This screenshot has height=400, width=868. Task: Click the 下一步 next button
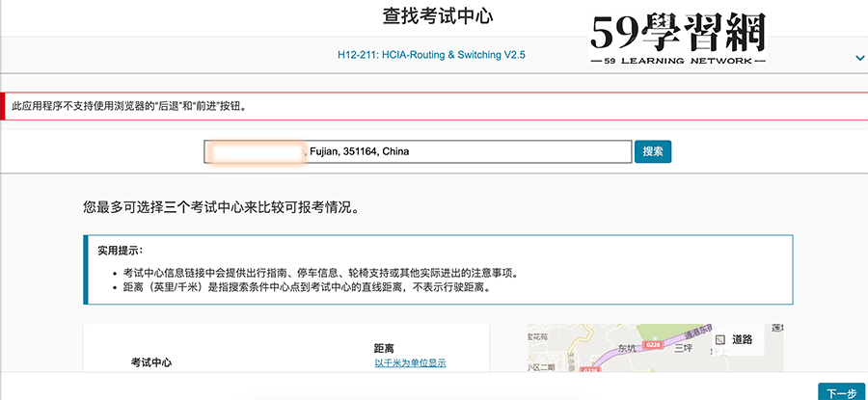tap(837, 392)
